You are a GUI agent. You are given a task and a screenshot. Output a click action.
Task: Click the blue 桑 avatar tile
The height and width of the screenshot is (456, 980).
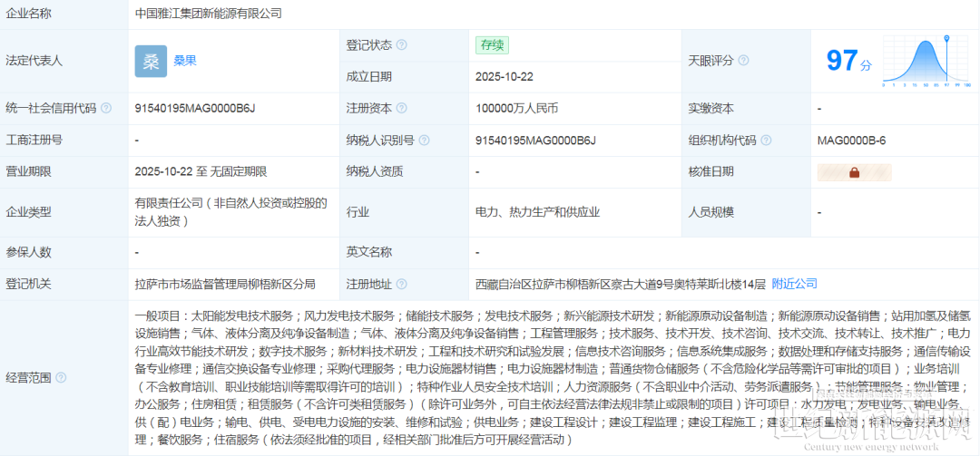151,61
